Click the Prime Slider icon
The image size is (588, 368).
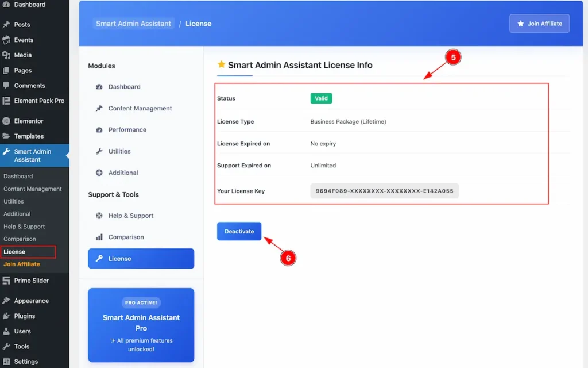6,281
